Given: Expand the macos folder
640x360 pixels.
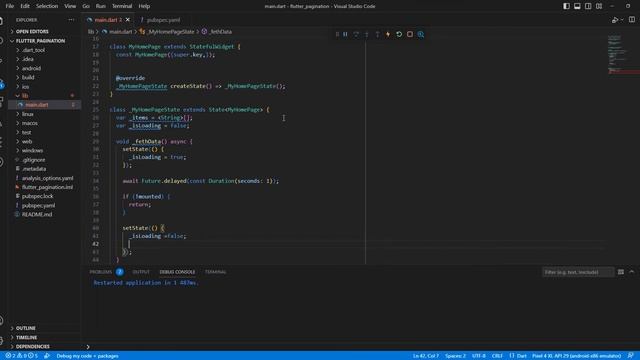Looking at the screenshot, I should (44, 123).
